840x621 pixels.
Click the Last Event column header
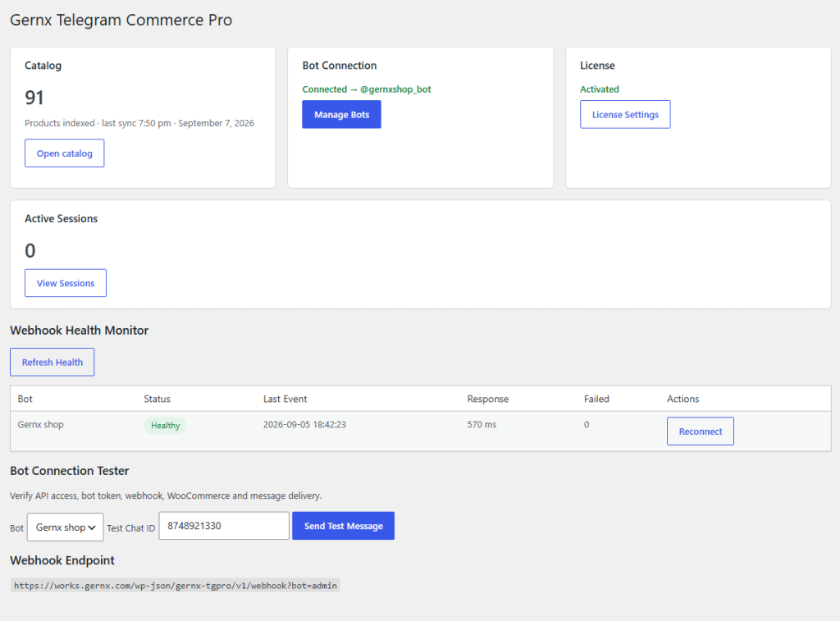pyautogui.click(x=285, y=399)
